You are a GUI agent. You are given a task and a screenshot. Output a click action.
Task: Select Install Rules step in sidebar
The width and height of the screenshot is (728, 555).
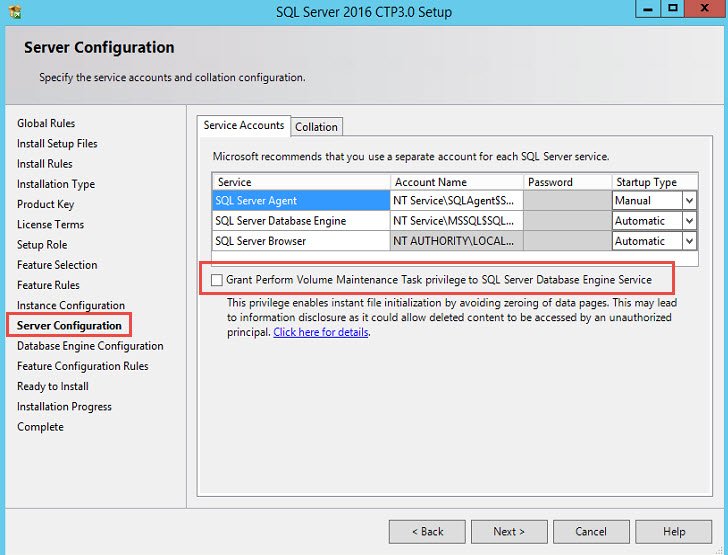pyautogui.click(x=45, y=164)
